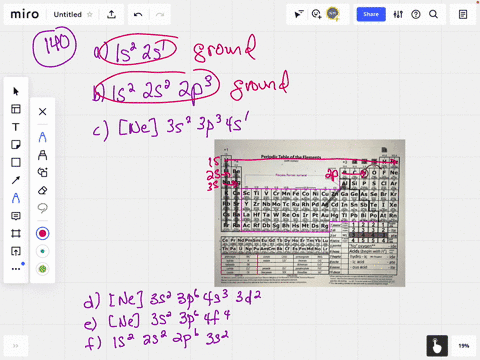
Task: Select the Comment tool
Action: click(16, 216)
